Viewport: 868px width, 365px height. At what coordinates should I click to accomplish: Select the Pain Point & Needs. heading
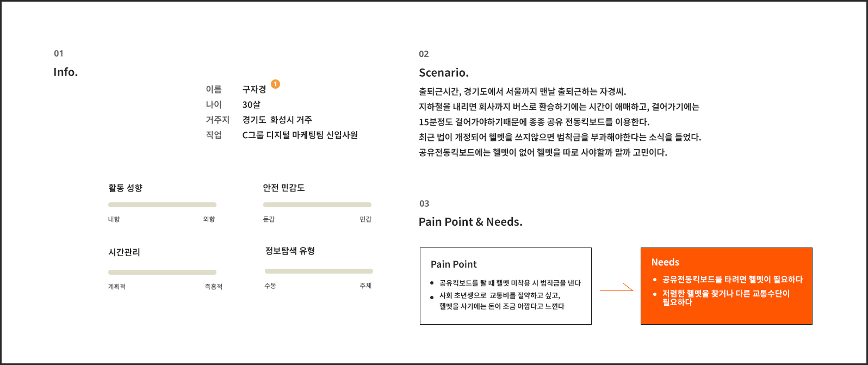pyautogui.click(x=470, y=222)
